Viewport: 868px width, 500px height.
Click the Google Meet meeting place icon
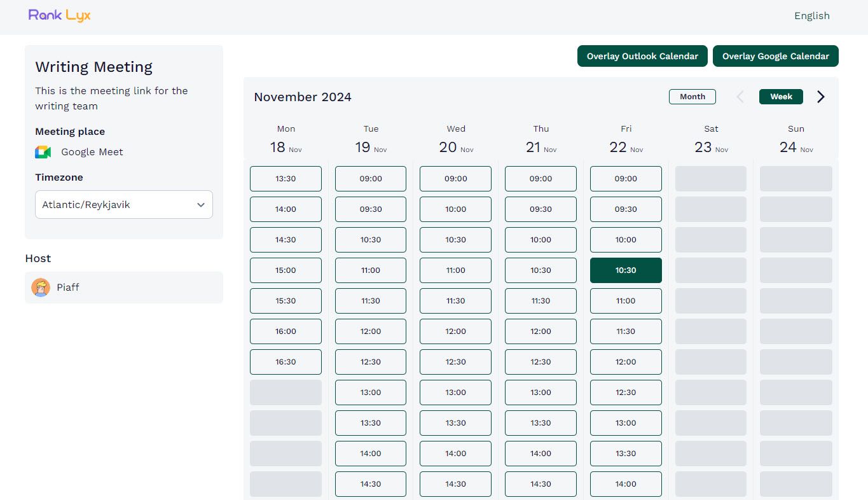[42, 152]
